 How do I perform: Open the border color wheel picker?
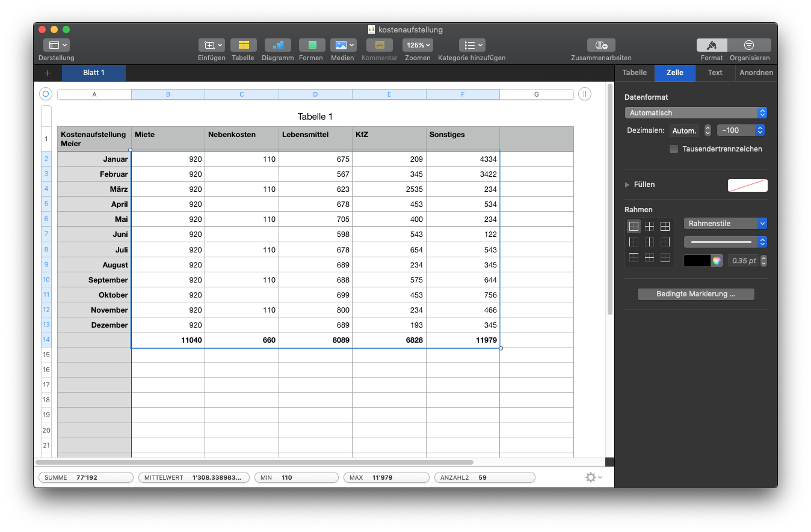click(717, 260)
